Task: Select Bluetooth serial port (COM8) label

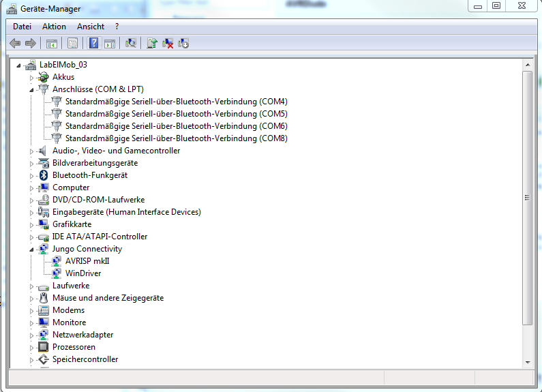Action: click(177, 138)
